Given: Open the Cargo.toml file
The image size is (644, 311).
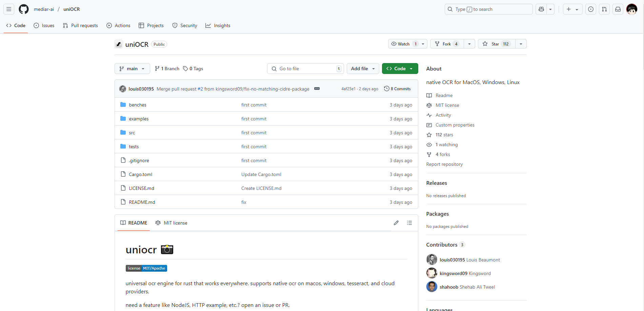Looking at the screenshot, I should (141, 174).
